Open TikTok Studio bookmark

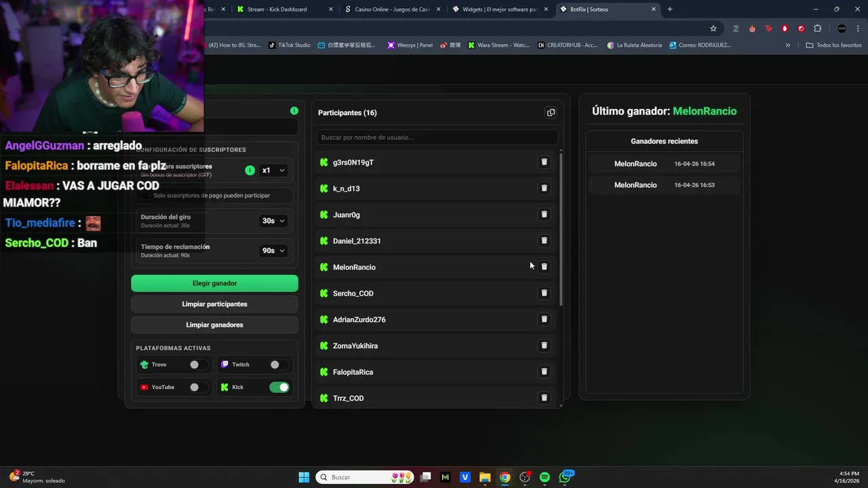pyautogui.click(x=290, y=45)
